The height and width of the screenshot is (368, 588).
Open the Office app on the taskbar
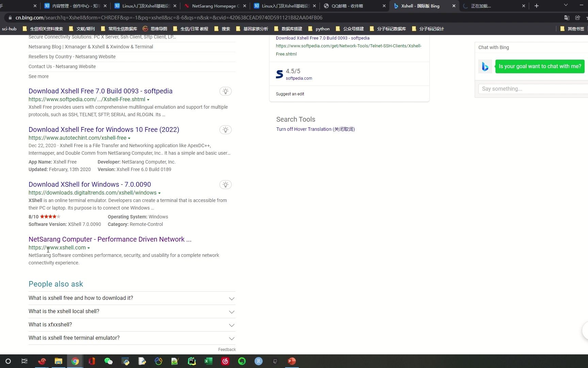click(92, 361)
